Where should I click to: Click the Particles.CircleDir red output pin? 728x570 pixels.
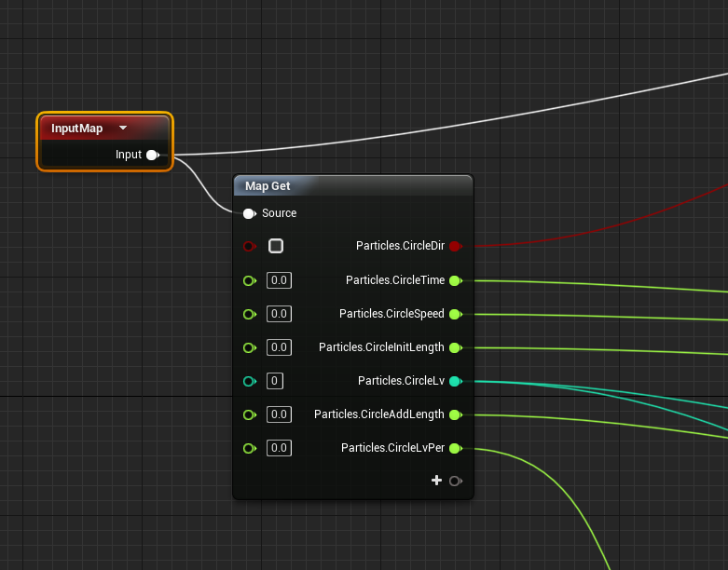(x=456, y=246)
